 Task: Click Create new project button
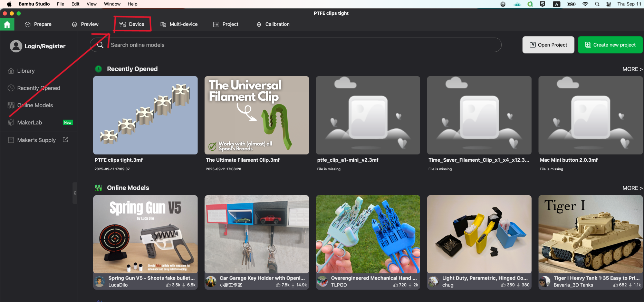tap(610, 45)
